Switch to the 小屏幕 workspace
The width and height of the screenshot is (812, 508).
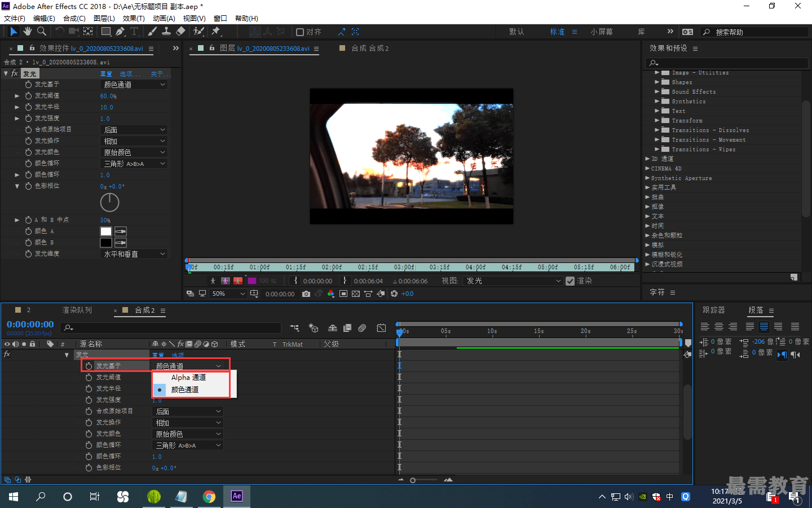602,32
